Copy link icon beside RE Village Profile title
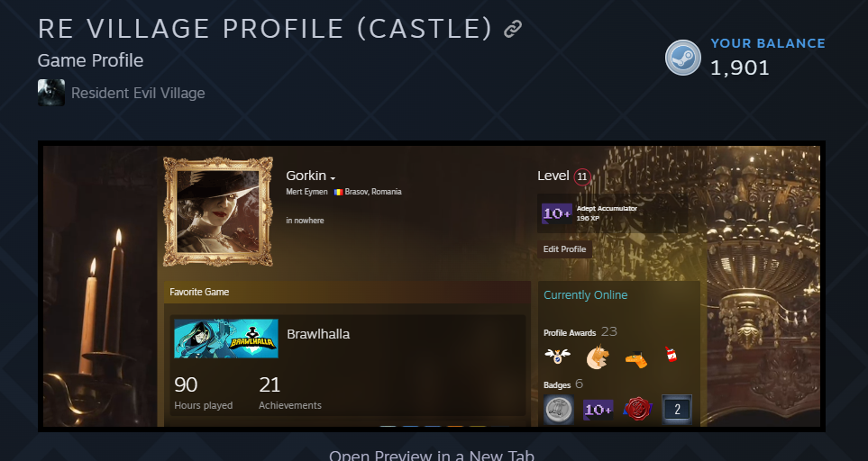 coord(513,28)
